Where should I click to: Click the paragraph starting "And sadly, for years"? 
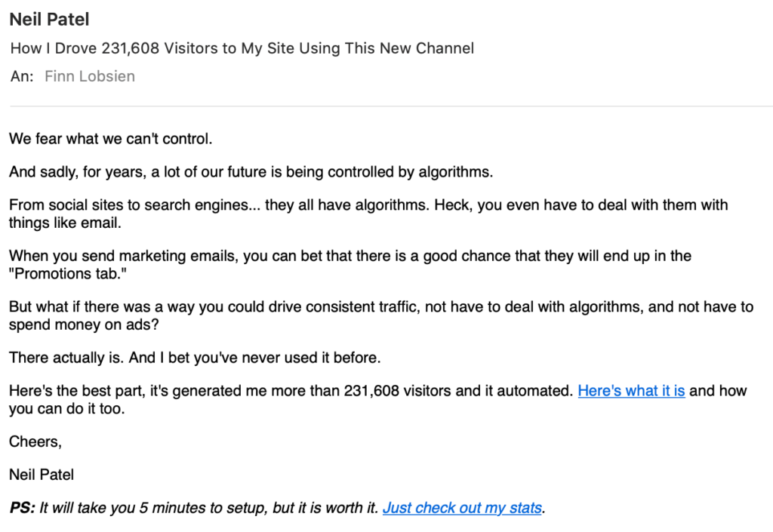click(251, 172)
